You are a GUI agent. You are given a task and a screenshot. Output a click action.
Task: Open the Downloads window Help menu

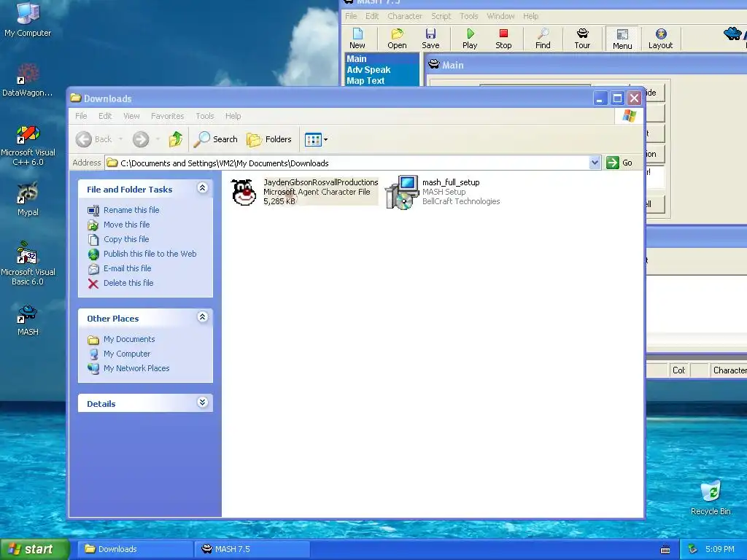233,116
